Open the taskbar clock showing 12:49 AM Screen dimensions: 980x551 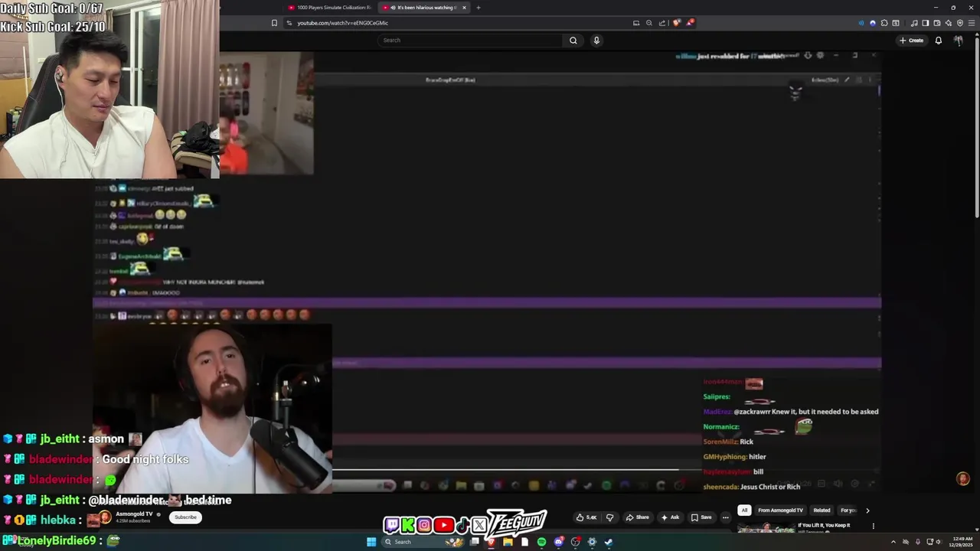[962, 542]
